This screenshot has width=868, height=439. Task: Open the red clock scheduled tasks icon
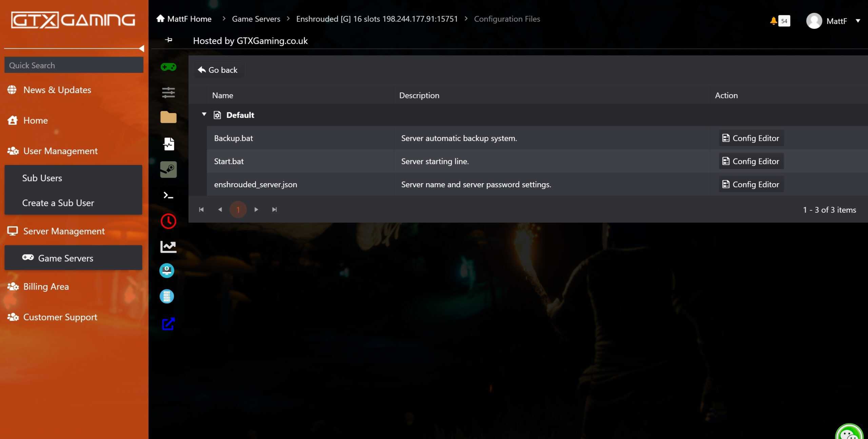coord(169,221)
